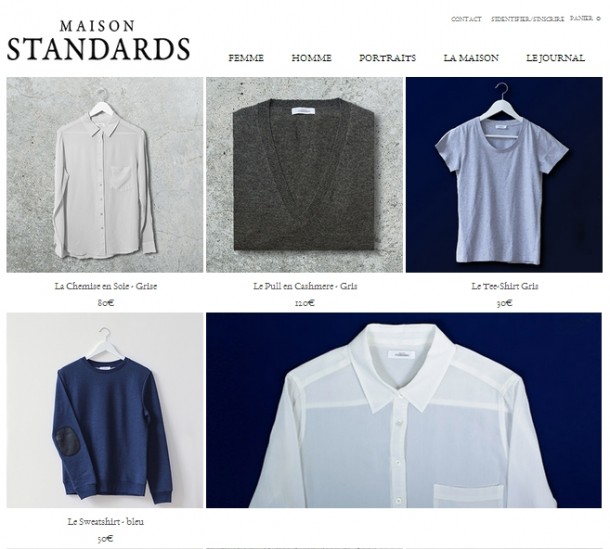Click the Maison Standards logo

tap(98, 41)
